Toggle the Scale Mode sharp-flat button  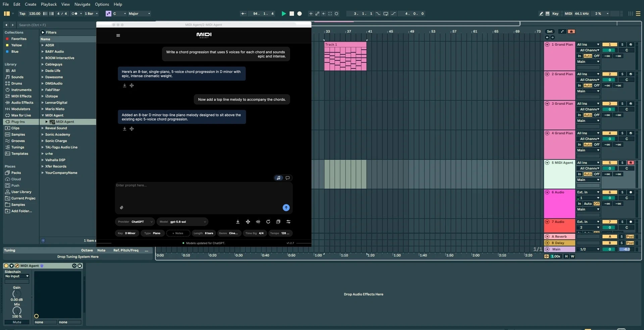click(108, 14)
